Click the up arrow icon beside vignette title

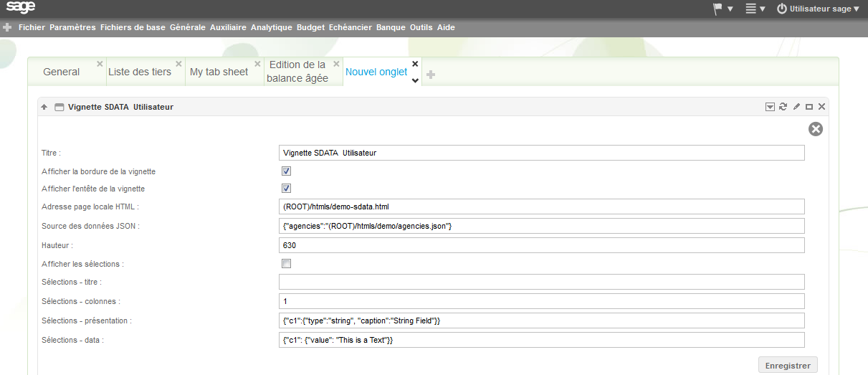[44, 107]
